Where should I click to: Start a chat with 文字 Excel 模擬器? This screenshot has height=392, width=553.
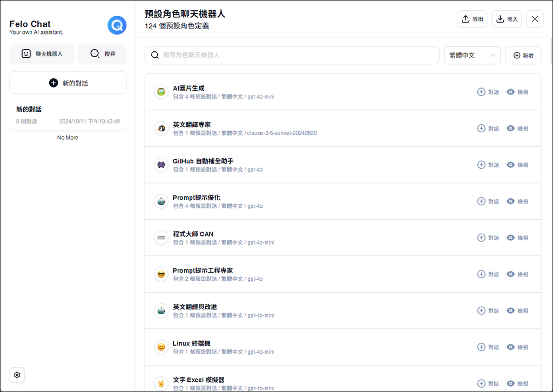tap(488, 383)
